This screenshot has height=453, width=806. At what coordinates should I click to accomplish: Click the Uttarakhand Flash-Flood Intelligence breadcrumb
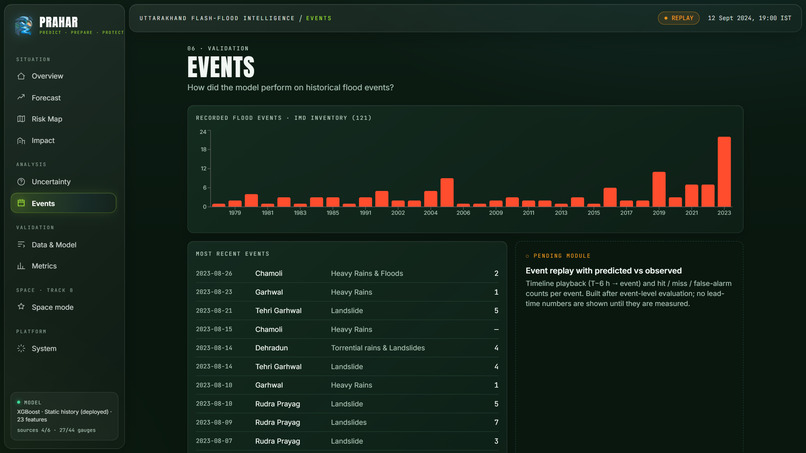[217, 18]
